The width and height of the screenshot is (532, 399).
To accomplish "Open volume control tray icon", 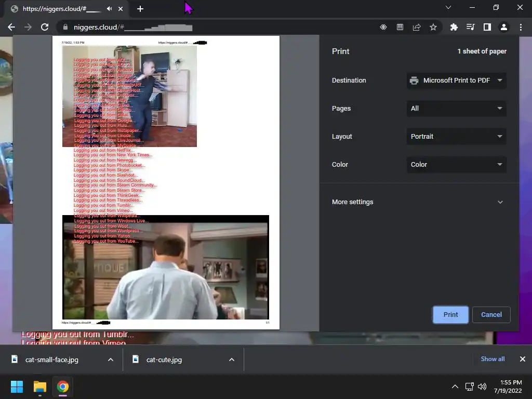I will [482, 387].
